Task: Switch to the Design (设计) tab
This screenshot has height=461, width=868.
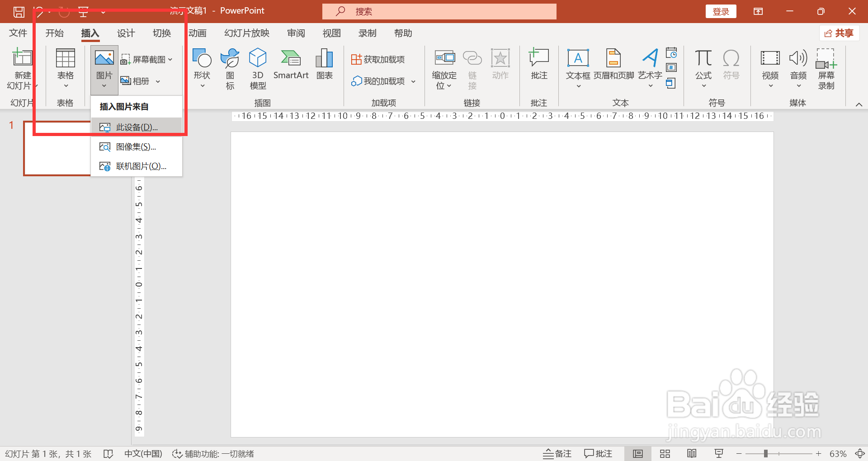Action: pyautogui.click(x=126, y=33)
